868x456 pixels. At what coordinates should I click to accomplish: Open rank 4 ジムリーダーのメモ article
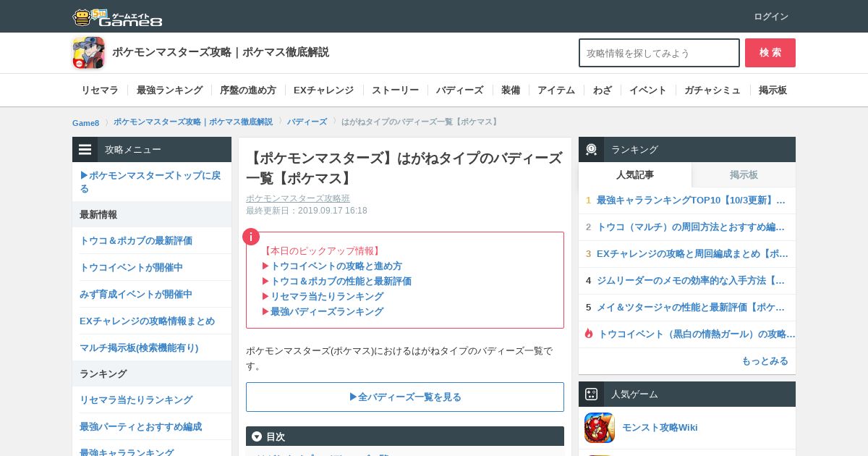(x=691, y=280)
